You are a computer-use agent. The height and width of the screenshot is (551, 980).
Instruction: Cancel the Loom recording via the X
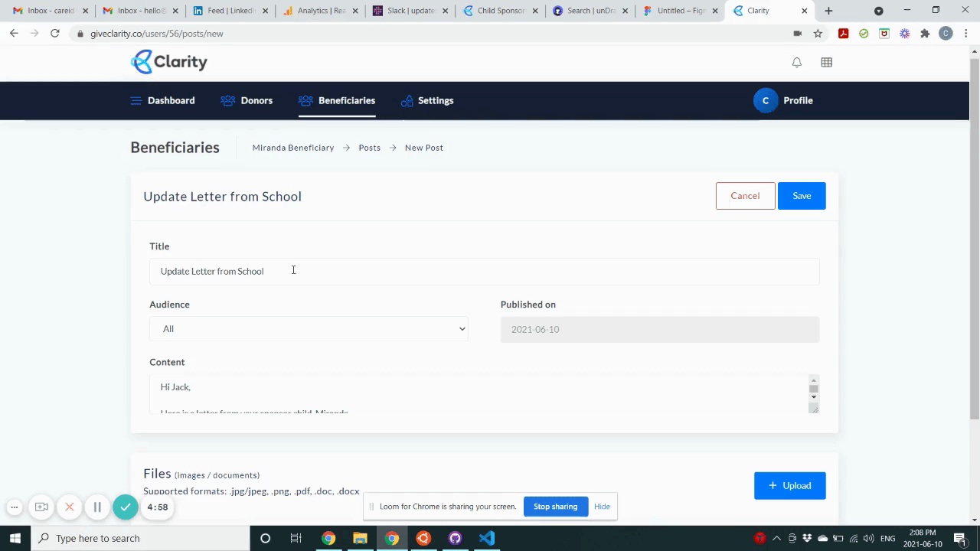(x=69, y=507)
